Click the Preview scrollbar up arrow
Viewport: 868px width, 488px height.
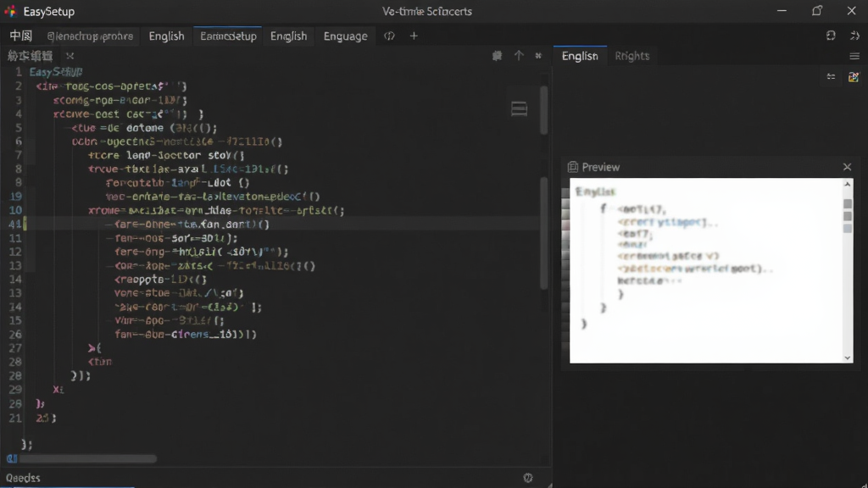tap(847, 184)
